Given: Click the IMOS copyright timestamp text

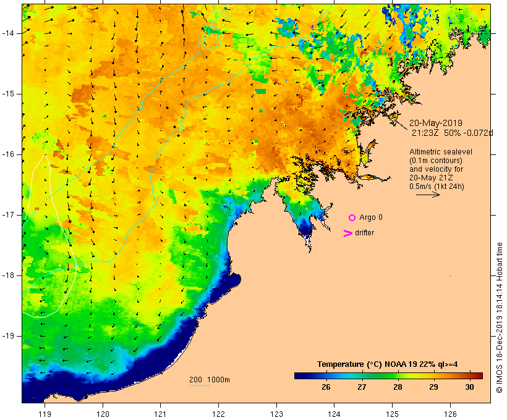Looking at the screenshot, I should pos(500,317).
